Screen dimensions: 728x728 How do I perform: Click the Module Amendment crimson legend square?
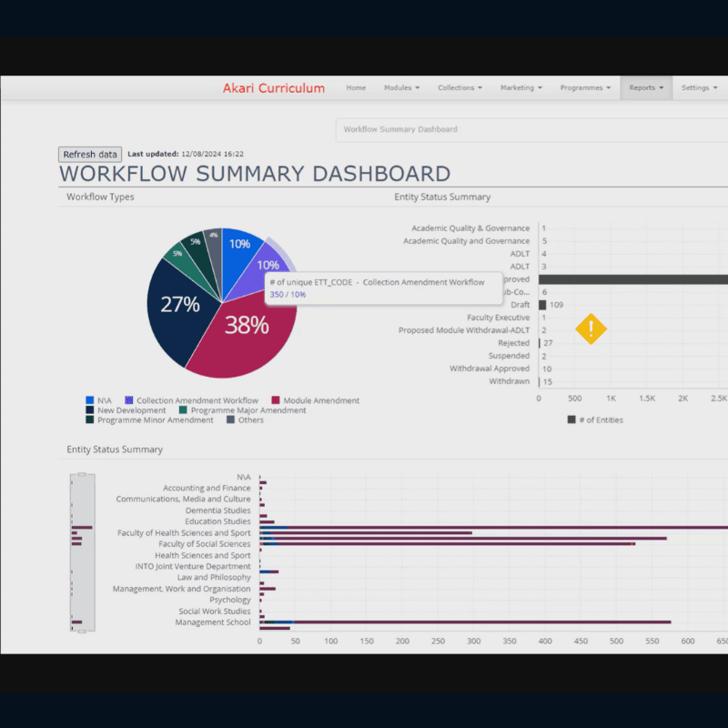(x=275, y=400)
